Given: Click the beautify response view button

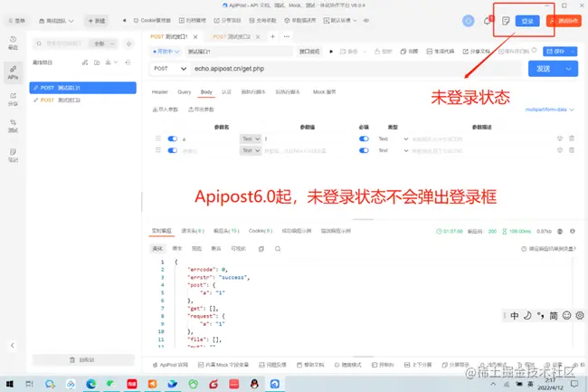Looking at the screenshot, I should pos(157,249).
